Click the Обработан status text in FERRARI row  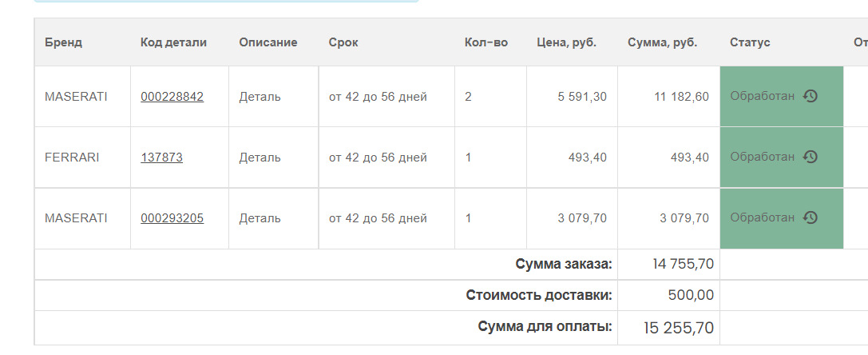pos(763,158)
